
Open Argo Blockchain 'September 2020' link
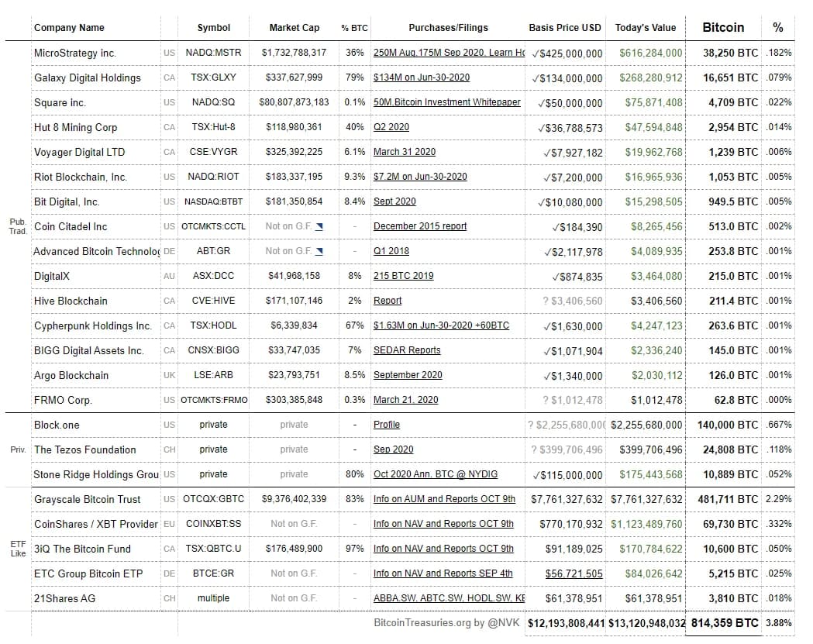[408, 375]
